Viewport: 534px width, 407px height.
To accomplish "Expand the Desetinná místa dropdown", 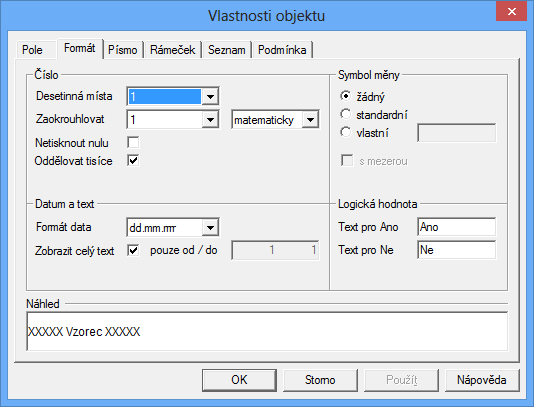I will (x=210, y=97).
